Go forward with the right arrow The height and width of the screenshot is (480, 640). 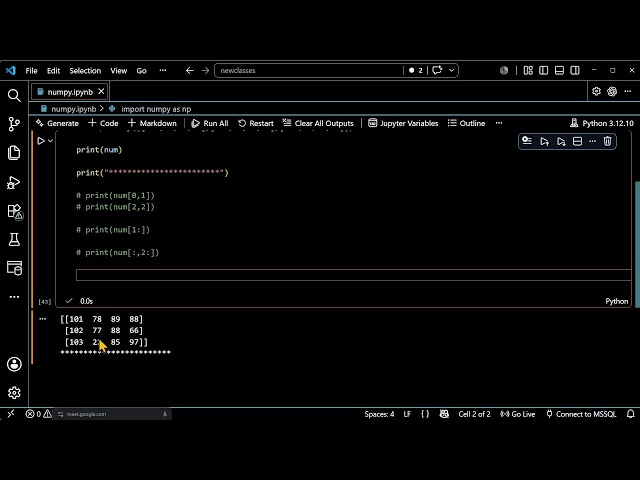pos(205,71)
